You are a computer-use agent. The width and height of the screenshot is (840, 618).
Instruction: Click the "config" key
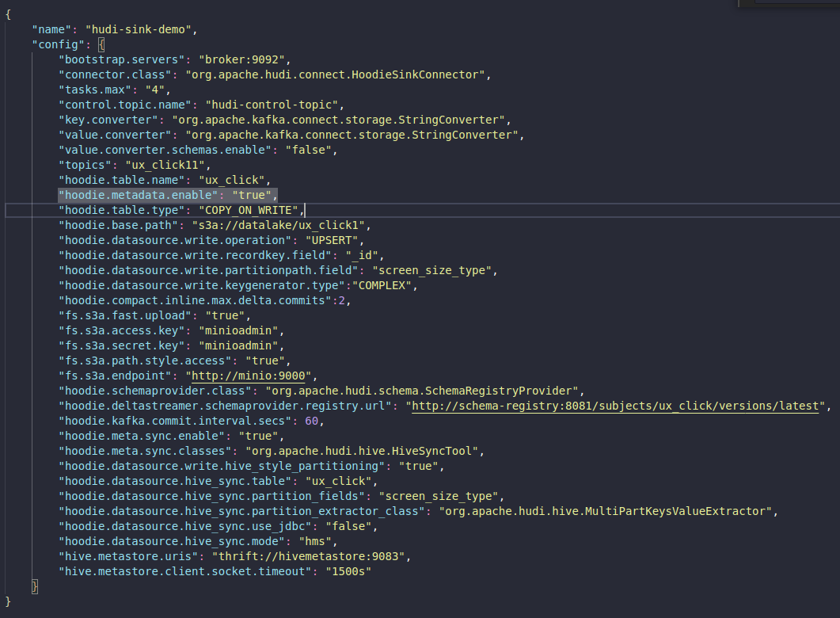(x=58, y=44)
